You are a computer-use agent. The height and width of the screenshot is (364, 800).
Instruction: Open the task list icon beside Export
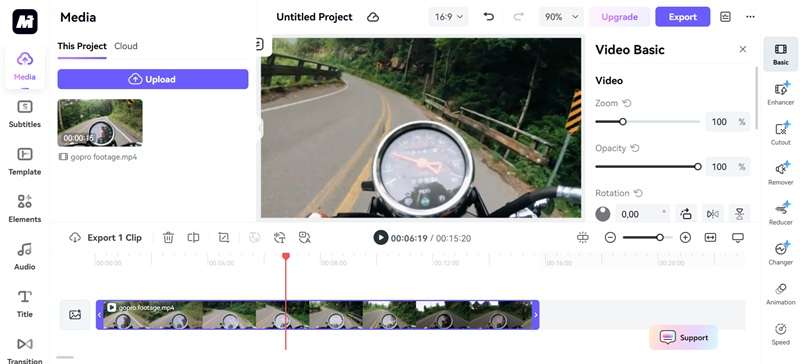pyautogui.click(x=725, y=17)
